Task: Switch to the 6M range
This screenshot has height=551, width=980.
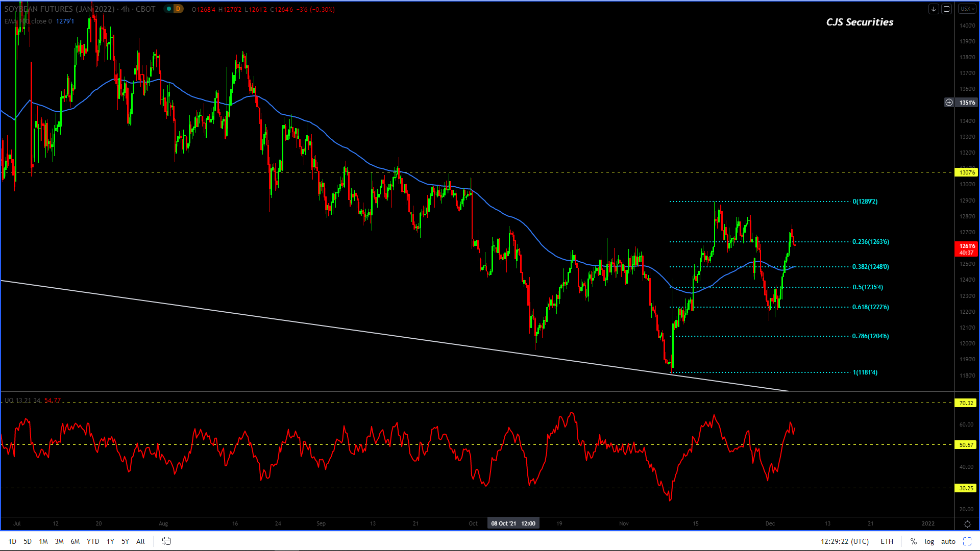Action: (75, 541)
